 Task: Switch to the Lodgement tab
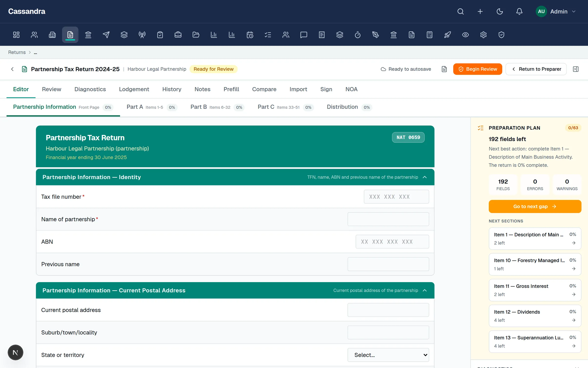134,89
